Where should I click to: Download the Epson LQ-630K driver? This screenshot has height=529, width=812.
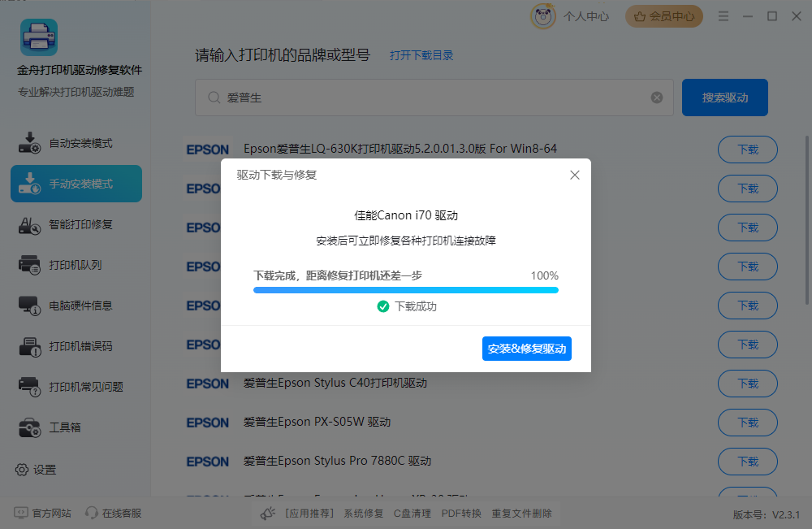coord(747,150)
